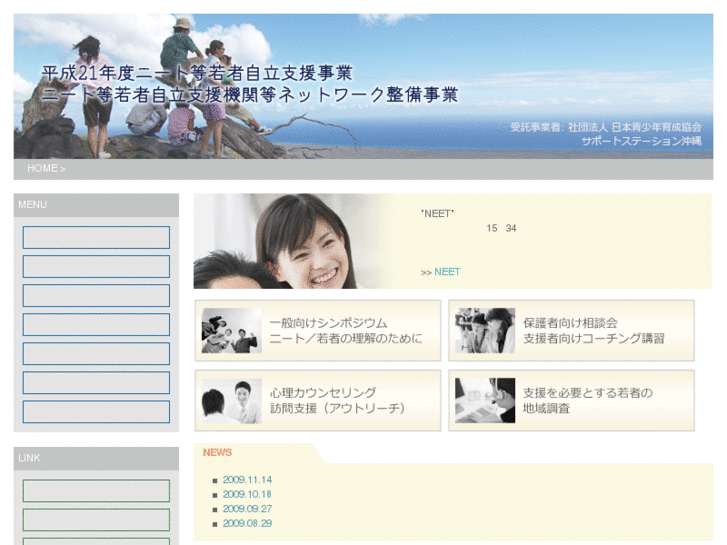Screen dimensions: 727x545
Task: Click the 地域調査 card thumbnail photo
Action: (x=485, y=401)
